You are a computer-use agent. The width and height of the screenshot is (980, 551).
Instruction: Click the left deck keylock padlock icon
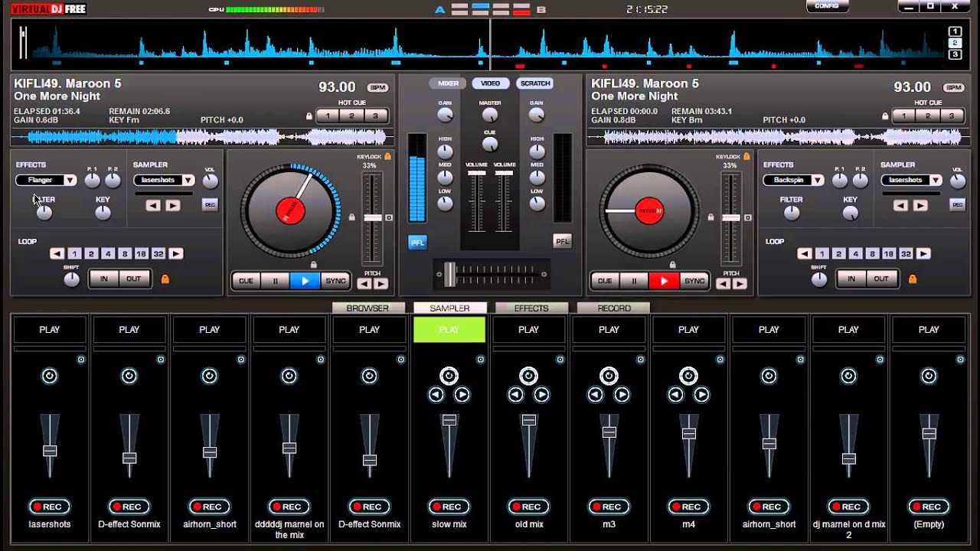pos(388,156)
